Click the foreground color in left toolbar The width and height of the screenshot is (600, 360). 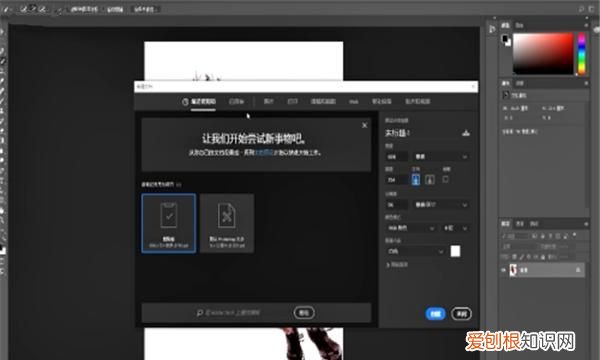2,248
